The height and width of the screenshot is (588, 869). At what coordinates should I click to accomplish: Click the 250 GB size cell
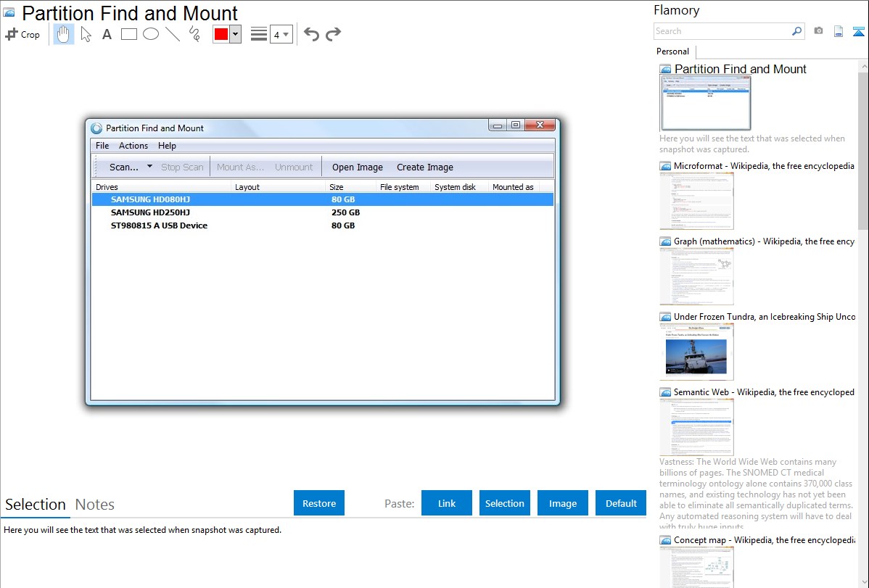click(346, 212)
